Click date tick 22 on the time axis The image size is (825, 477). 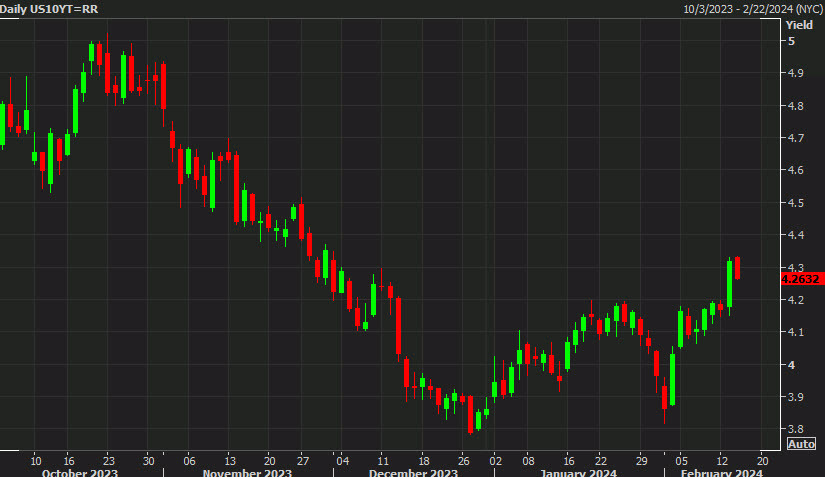pos(601,461)
